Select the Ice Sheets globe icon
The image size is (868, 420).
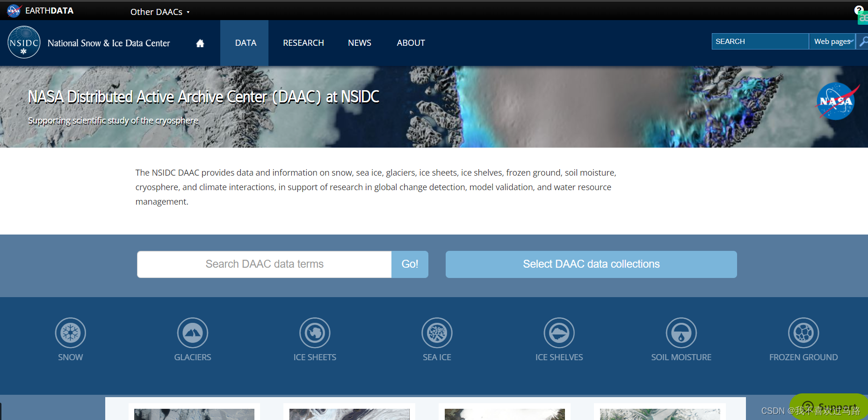tap(315, 333)
